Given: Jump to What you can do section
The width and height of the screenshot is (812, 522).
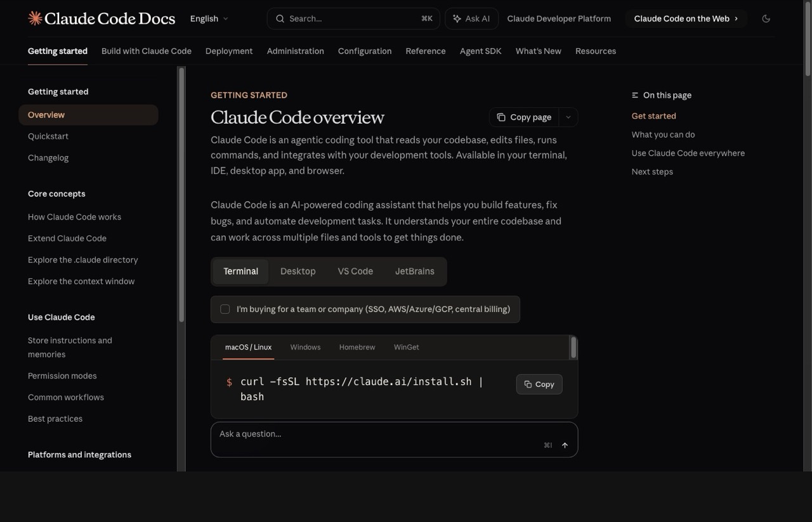Looking at the screenshot, I should [664, 134].
